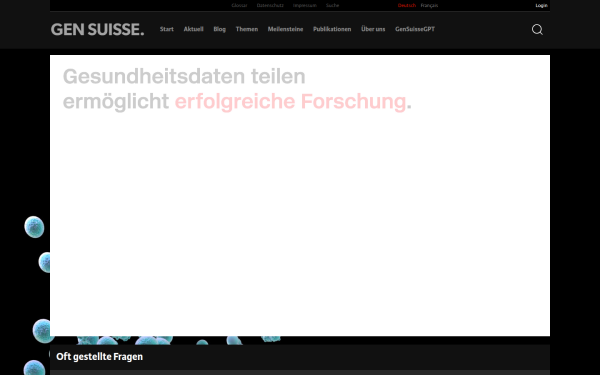Image resolution: width=600 pixels, height=375 pixels.
Task: Open the Blog menu item
Action: click(x=220, y=29)
